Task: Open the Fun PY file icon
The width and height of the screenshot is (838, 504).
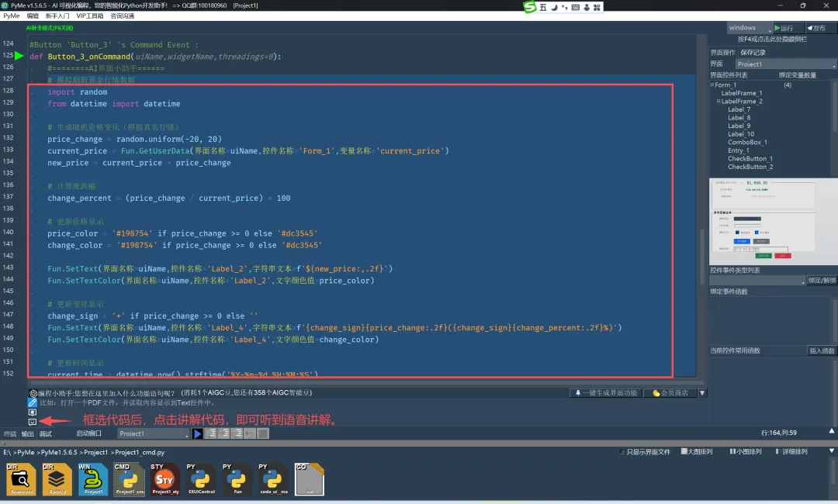Action: point(237,479)
